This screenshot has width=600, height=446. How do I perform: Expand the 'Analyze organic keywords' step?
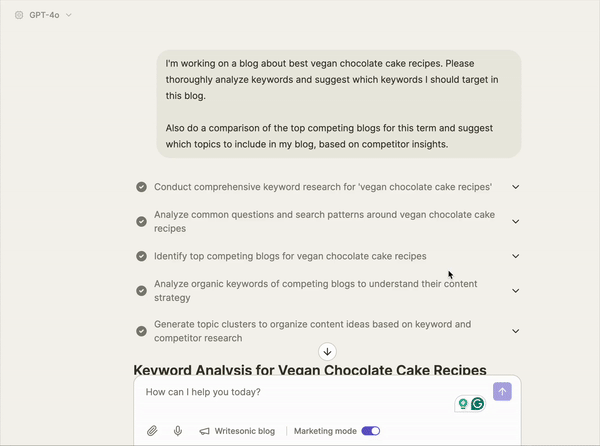click(x=516, y=290)
